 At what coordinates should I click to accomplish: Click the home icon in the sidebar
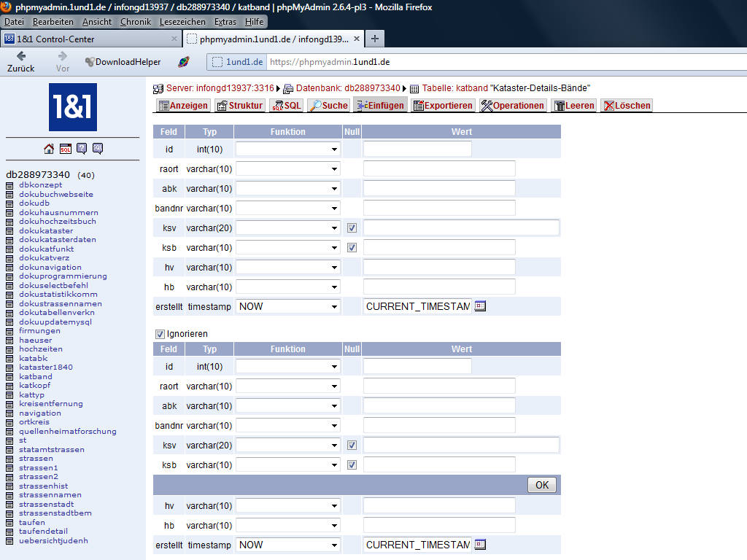coord(49,149)
